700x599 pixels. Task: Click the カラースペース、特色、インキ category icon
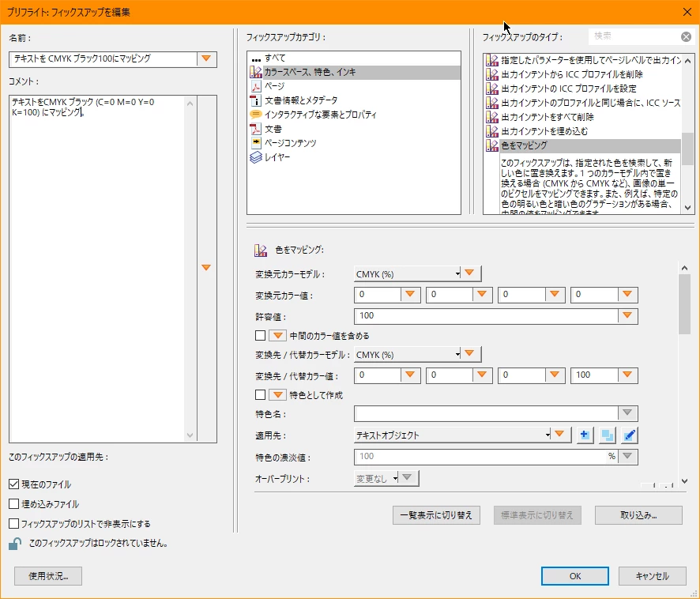tap(256, 72)
